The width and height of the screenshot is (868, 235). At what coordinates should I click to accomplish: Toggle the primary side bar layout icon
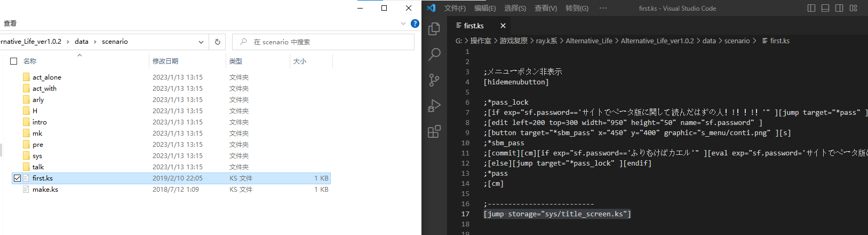point(811,8)
